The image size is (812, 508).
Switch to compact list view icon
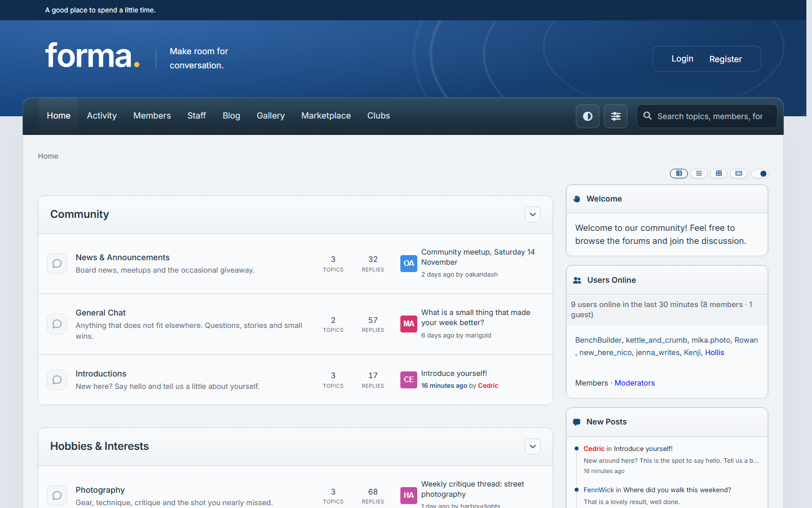699,173
